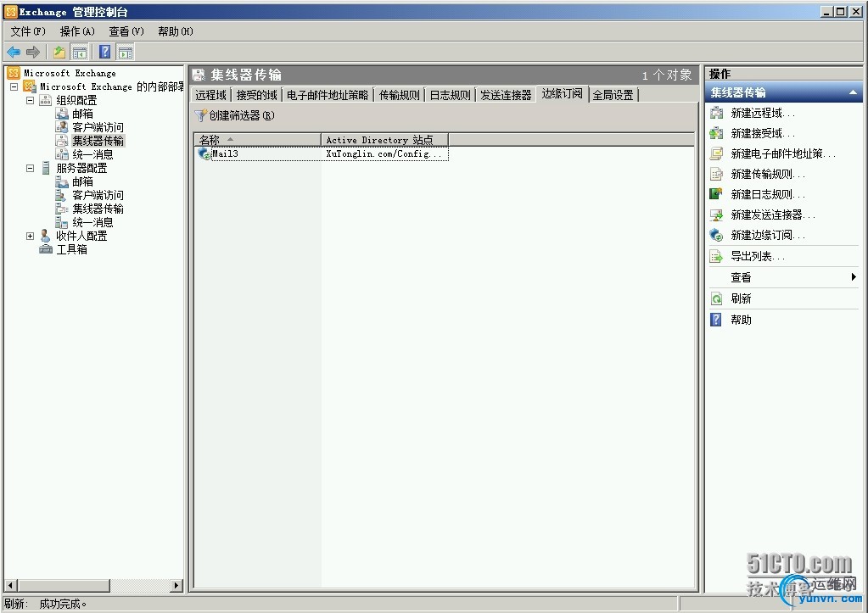
Task: Click the 新建接受域 action icon
Action: tap(716, 133)
